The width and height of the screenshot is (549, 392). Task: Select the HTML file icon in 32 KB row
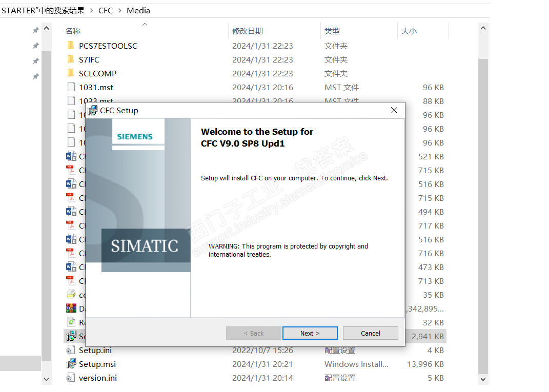(71, 322)
